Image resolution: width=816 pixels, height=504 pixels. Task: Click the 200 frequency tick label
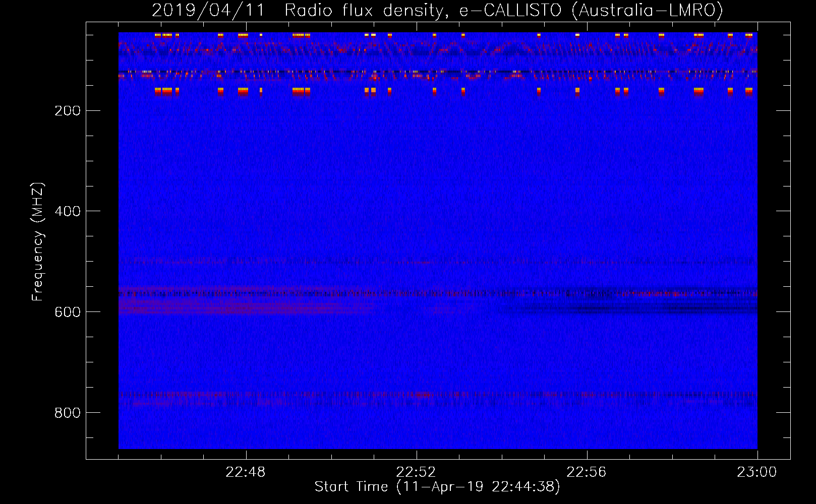pyautogui.click(x=68, y=111)
